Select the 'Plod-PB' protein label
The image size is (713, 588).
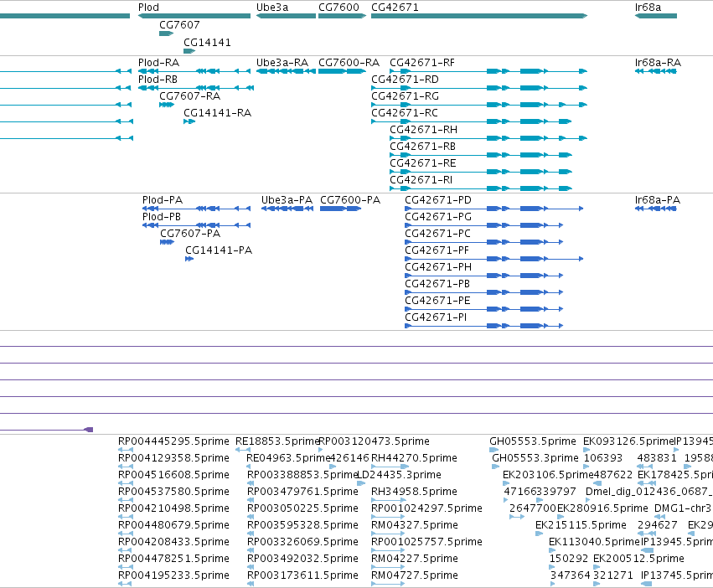coord(162,217)
